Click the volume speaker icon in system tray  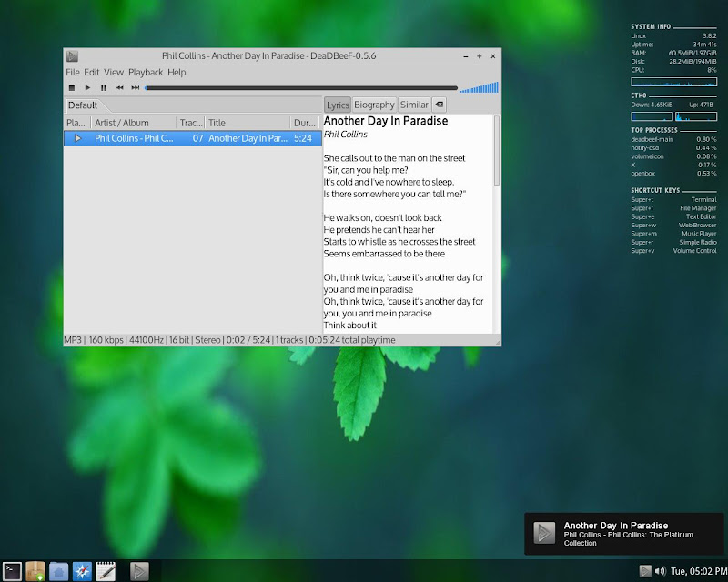(x=660, y=571)
